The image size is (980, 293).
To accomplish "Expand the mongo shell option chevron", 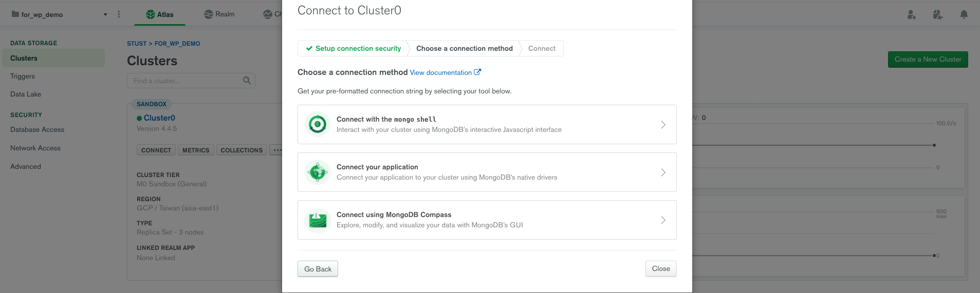I will pyautogui.click(x=663, y=125).
